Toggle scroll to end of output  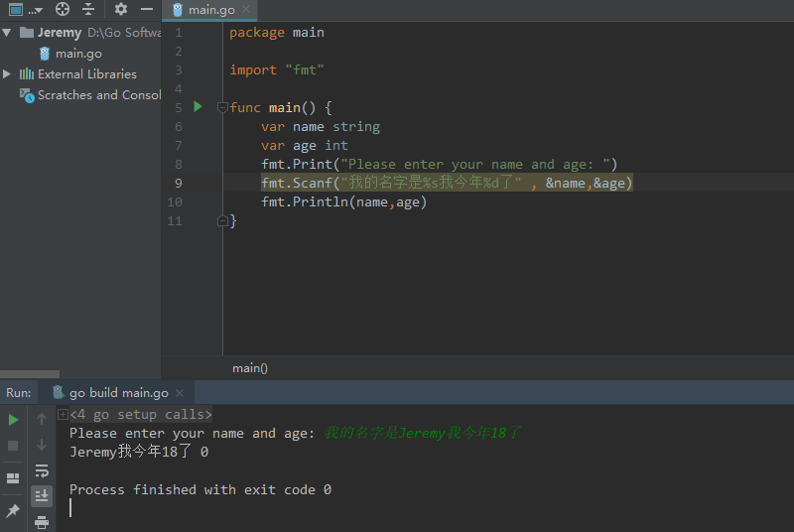[x=42, y=496]
